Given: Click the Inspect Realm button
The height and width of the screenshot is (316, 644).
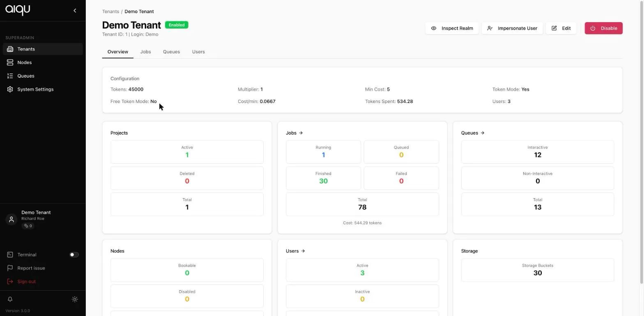Looking at the screenshot, I should [x=452, y=28].
